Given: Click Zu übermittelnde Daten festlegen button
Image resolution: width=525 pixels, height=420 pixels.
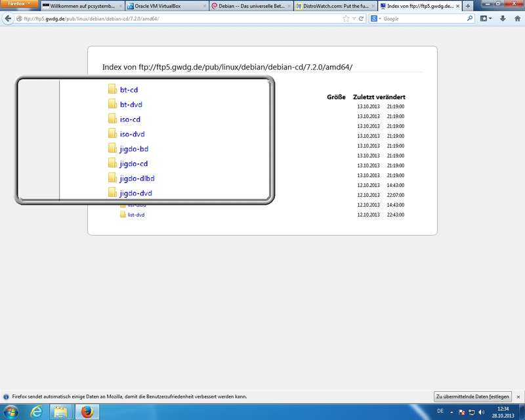Looking at the screenshot, I should pyautogui.click(x=472, y=396).
